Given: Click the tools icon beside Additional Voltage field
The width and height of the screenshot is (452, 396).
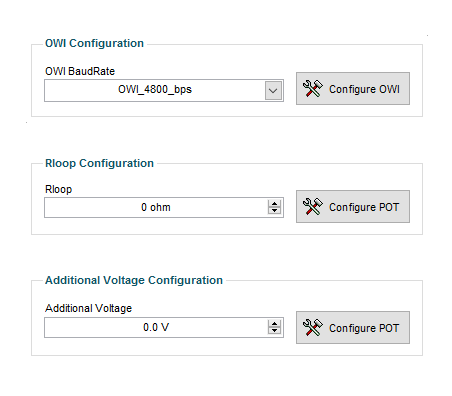Looking at the screenshot, I should coord(313,328).
